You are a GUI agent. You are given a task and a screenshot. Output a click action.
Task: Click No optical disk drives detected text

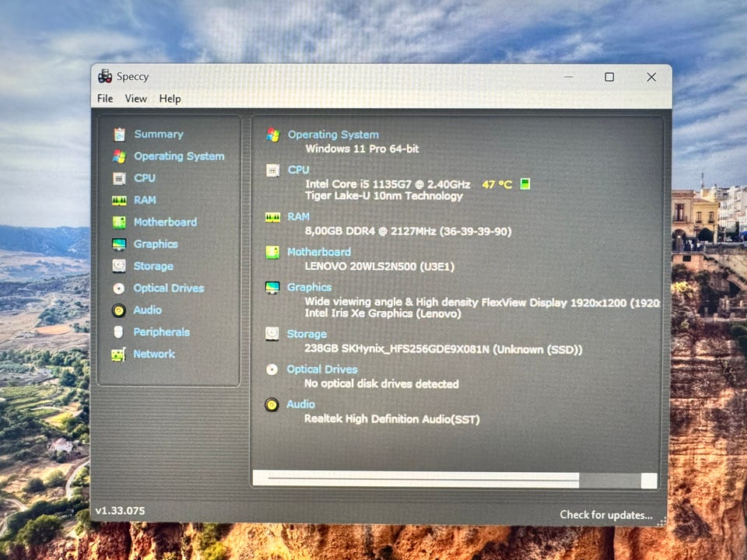tap(381, 383)
